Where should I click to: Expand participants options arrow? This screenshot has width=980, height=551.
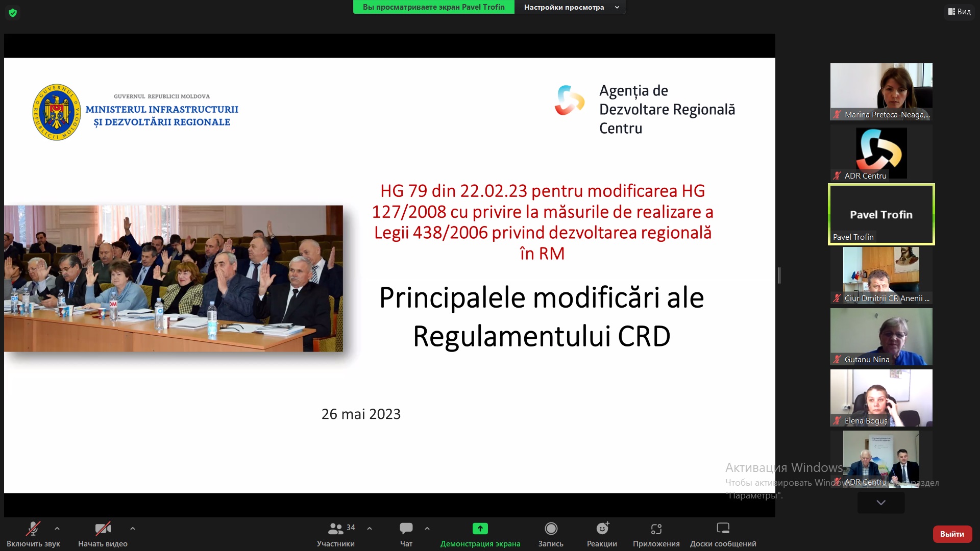click(x=370, y=529)
